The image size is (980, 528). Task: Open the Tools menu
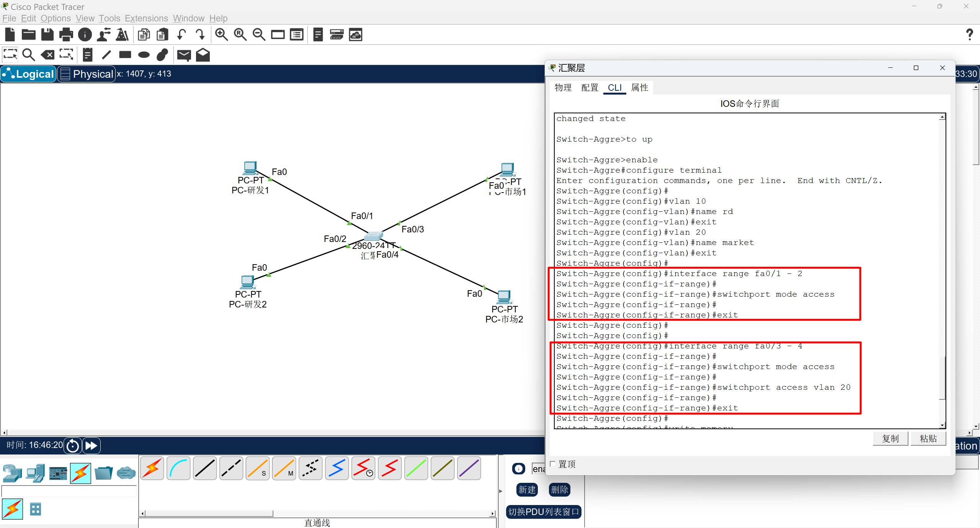(109, 18)
